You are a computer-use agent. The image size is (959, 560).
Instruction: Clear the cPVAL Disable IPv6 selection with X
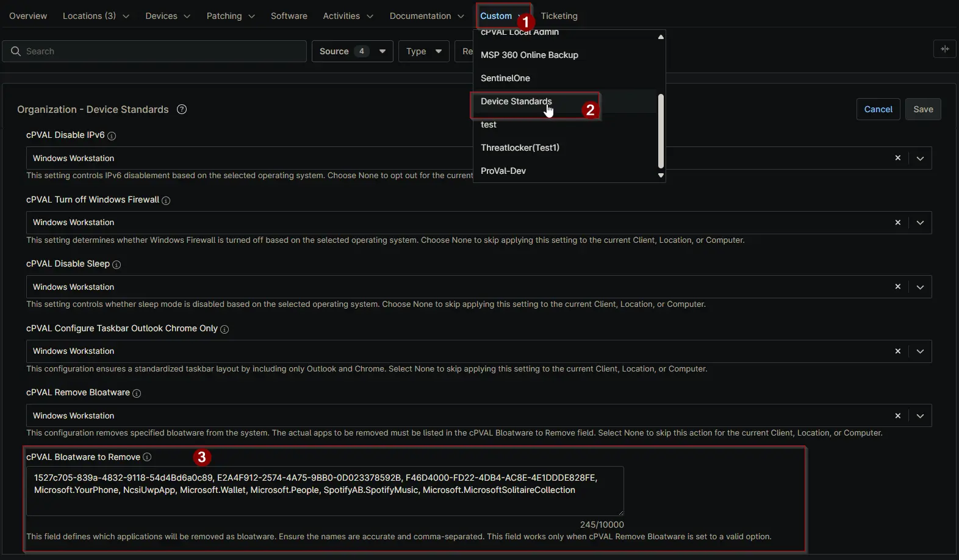click(897, 158)
